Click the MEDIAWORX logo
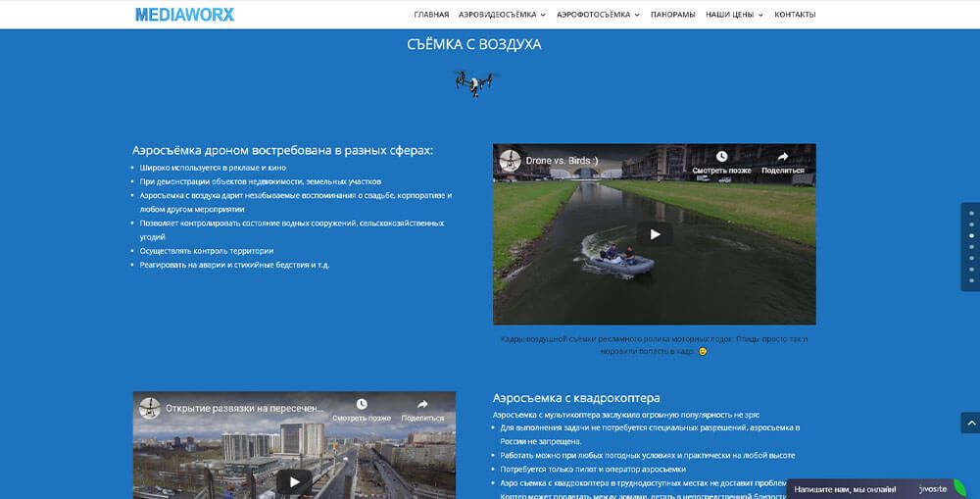Image resolution: width=980 pixels, height=499 pixels. pos(185,15)
